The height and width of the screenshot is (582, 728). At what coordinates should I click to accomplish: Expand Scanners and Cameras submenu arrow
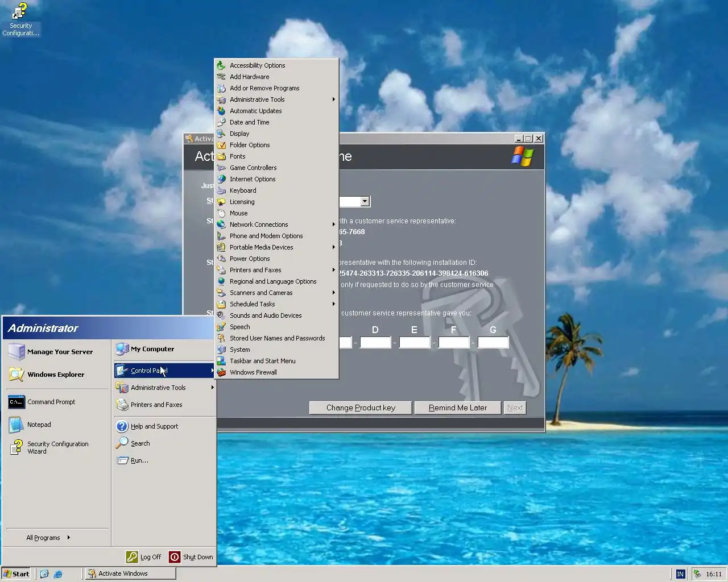click(333, 293)
